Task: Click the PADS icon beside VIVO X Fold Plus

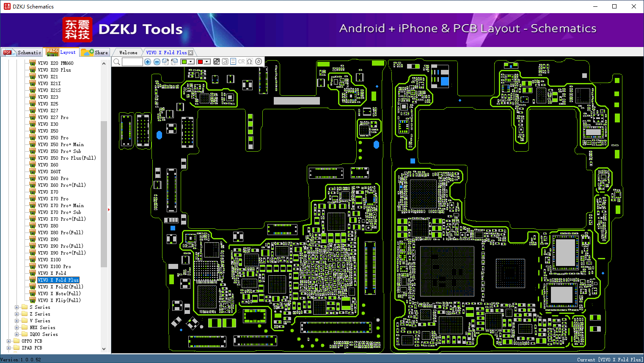Action: tap(33, 280)
